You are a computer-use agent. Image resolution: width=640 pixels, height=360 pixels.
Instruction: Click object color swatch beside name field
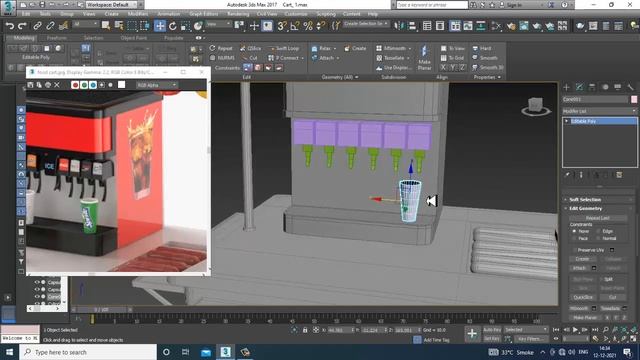[x=633, y=99]
